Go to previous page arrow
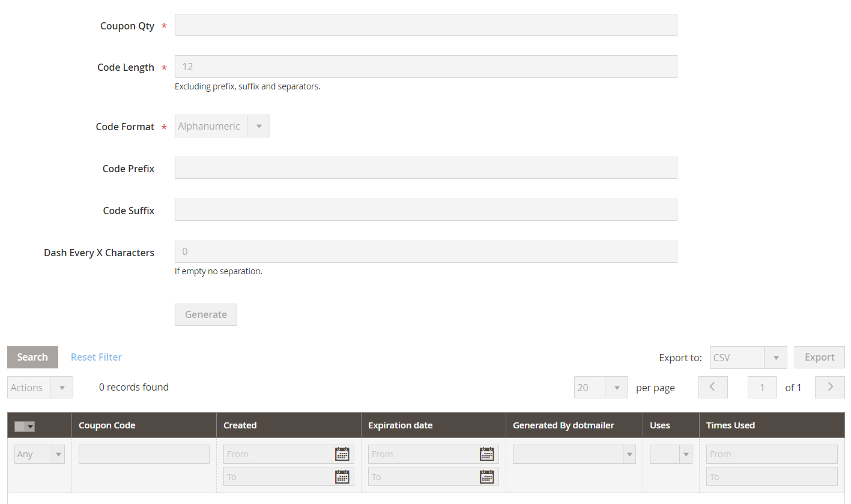This screenshot has height=504, width=851. [713, 387]
